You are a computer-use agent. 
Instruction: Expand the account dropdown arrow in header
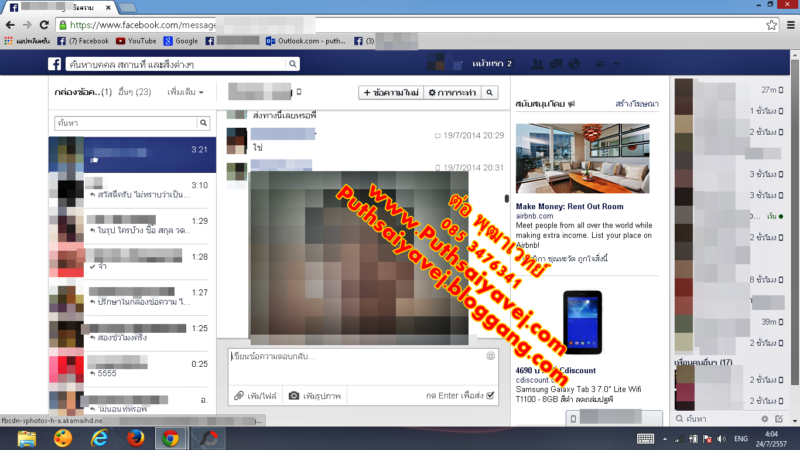(x=616, y=64)
